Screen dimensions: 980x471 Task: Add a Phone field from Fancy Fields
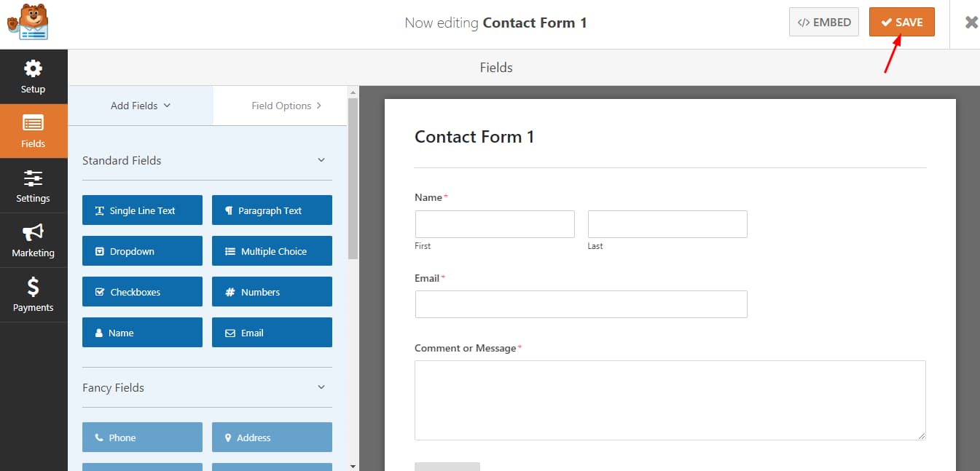point(142,437)
